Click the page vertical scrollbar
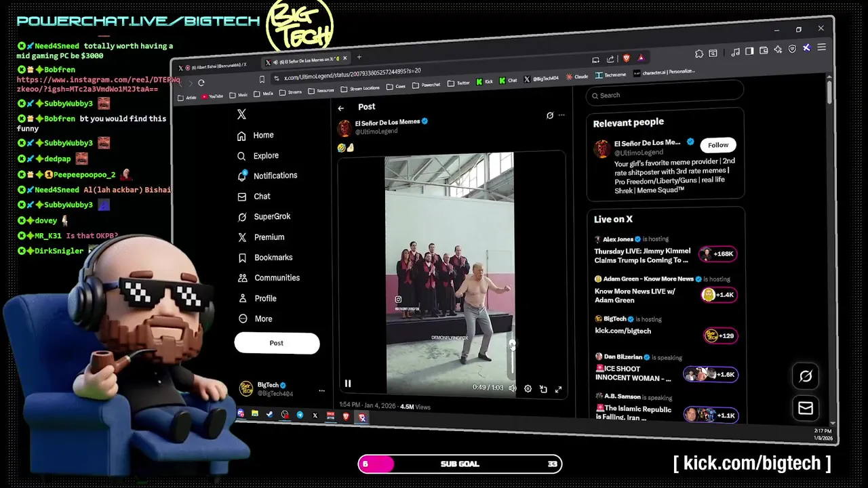 point(829,91)
